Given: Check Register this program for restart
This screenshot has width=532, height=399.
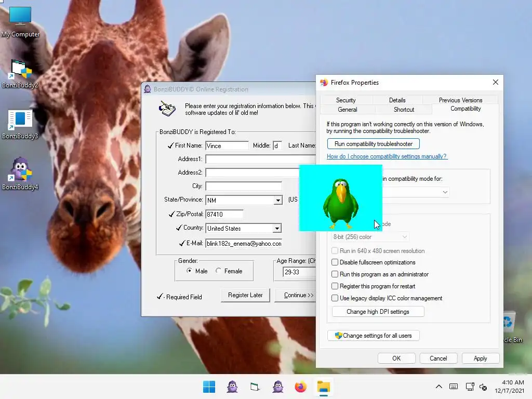Looking at the screenshot, I should point(335,286).
